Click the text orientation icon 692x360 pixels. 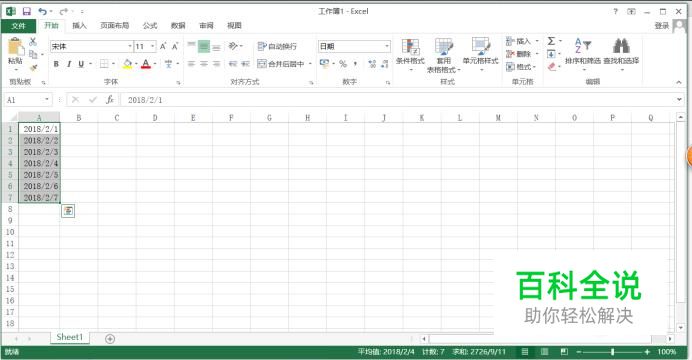(x=233, y=46)
